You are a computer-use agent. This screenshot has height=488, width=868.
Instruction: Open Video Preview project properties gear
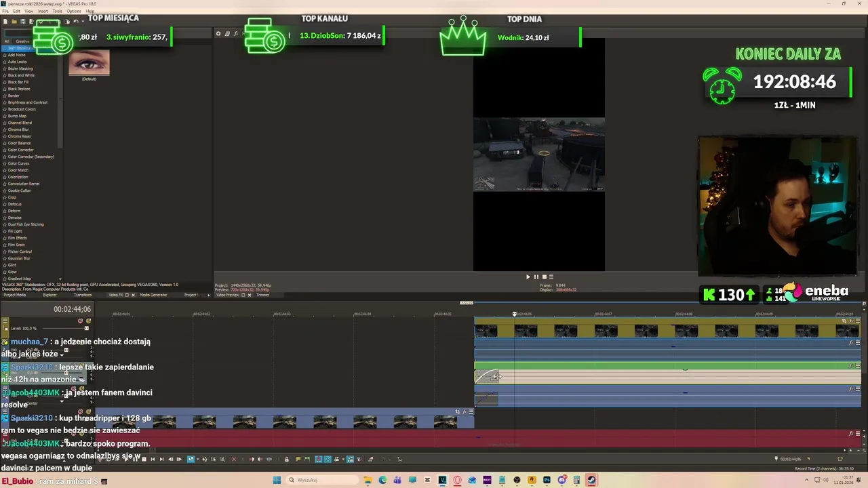218,33
